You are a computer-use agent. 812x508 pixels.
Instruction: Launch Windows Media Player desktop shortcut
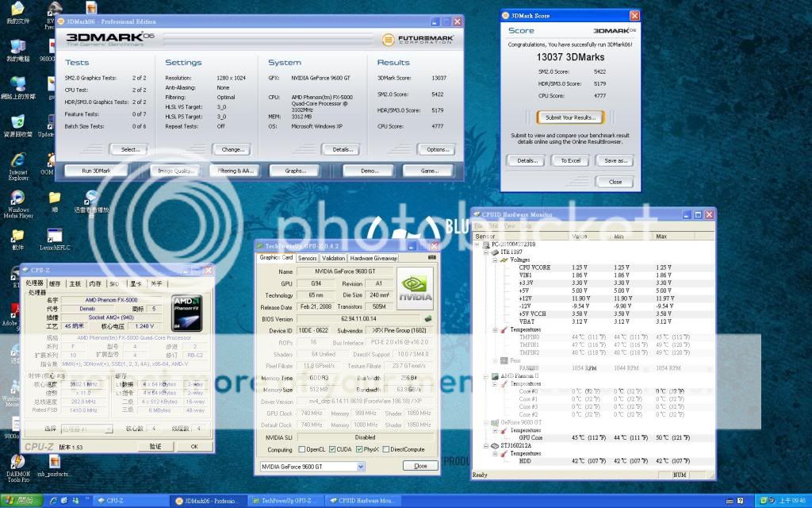click(18, 204)
